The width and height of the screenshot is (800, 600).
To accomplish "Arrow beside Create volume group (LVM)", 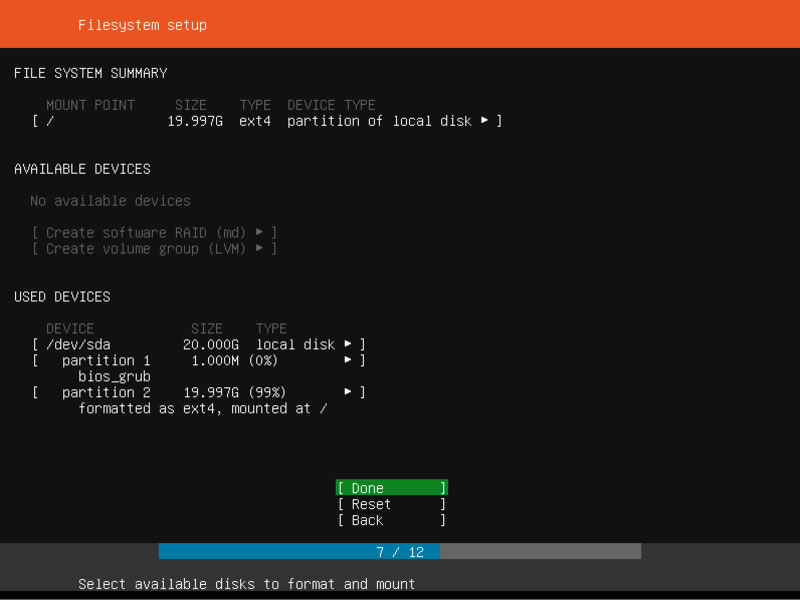I will coord(259,248).
